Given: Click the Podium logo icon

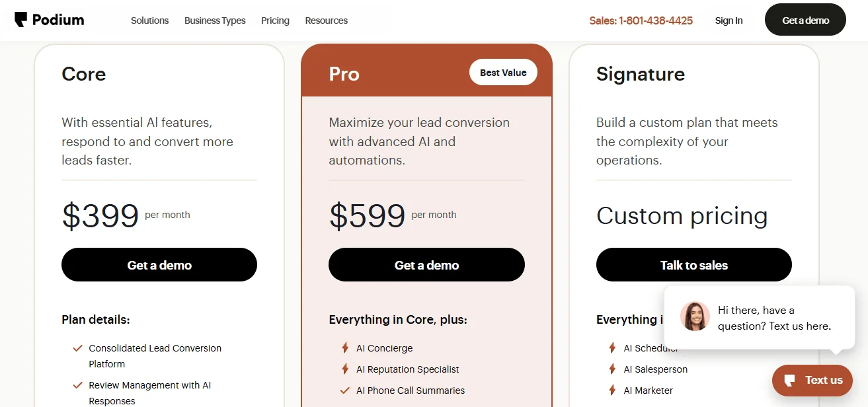Looking at the screenshot, I should click(x=20, y=19).
